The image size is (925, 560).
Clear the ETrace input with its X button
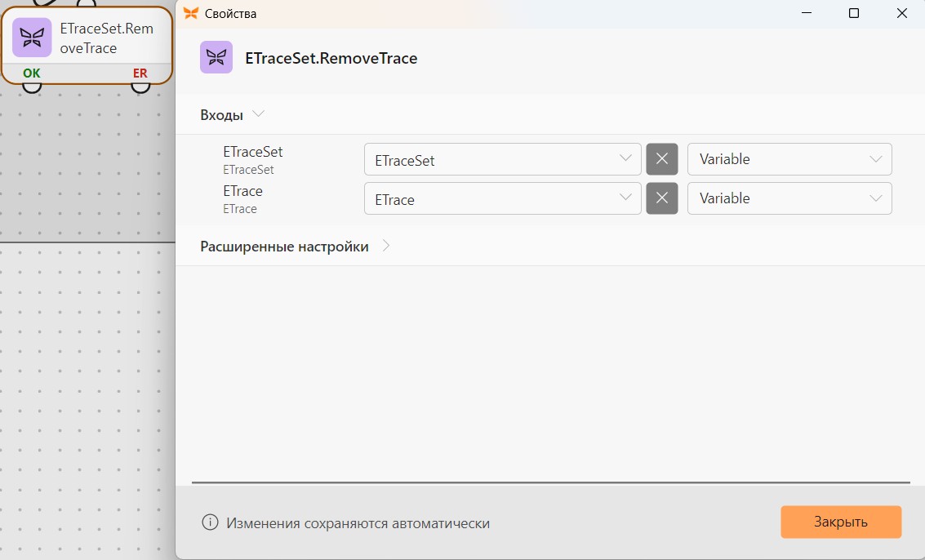pyautogui.click(x=662, y=198)
